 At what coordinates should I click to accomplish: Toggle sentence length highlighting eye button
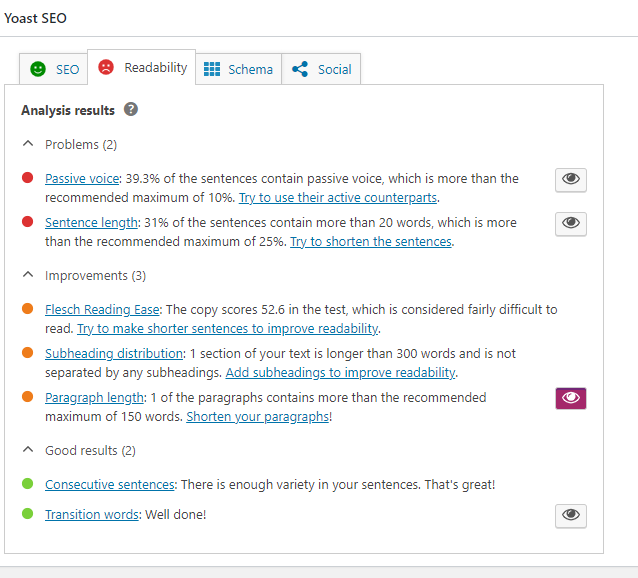click(x=571, y=223)
